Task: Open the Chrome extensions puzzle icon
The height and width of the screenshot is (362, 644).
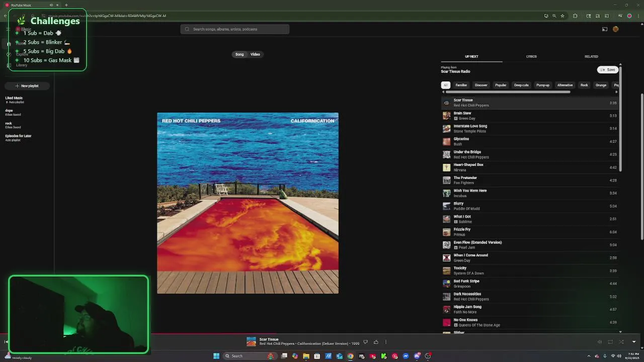Action: tap(576, 16)
